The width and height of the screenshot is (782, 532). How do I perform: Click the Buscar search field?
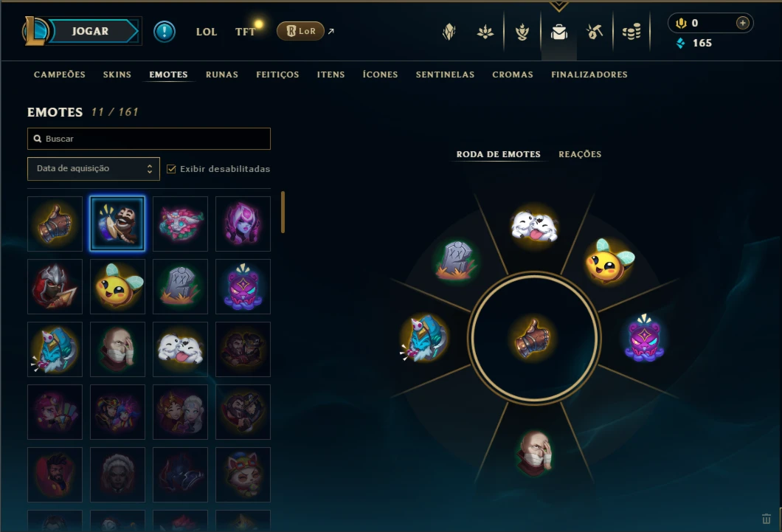[x=149, y=139]
